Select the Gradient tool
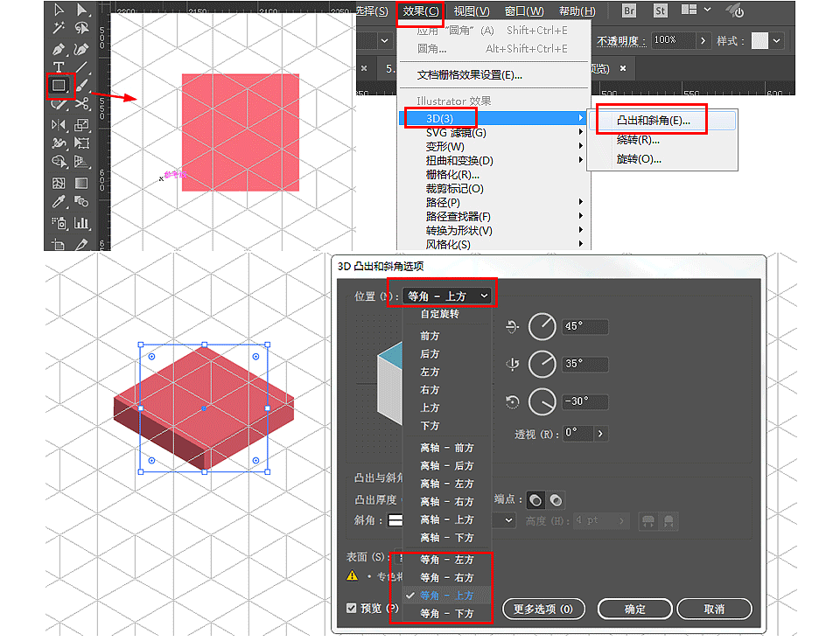 coord(81,184)
